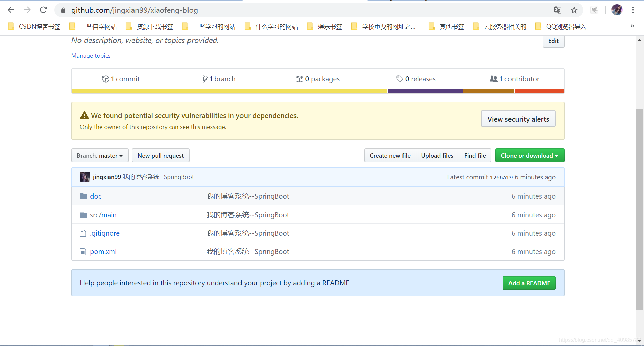Open the 云服务器相关的 bookmark folder
Image resolution: width=644 pixels, height=346 pixels.
click(x=500, y=26)
